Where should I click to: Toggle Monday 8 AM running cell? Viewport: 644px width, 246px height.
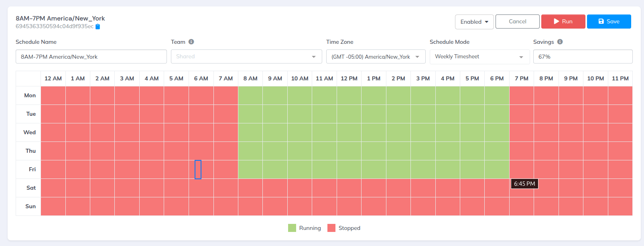tap(250, 96)
